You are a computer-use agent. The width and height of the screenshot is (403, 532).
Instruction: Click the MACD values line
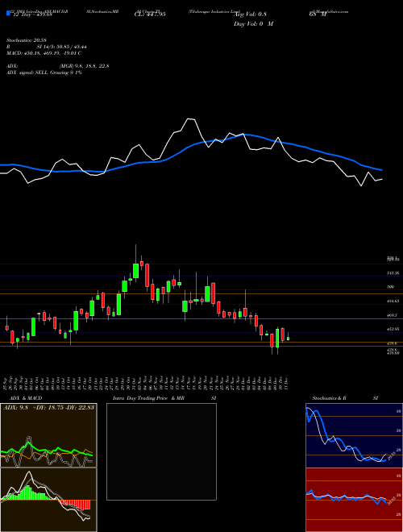[44, 53]
